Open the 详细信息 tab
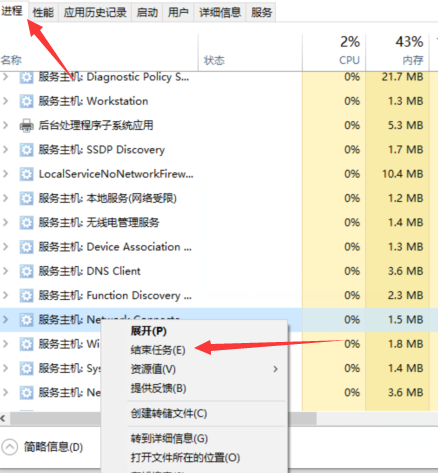This screenshot has height=473, width=438. click(x=220, y=13)
